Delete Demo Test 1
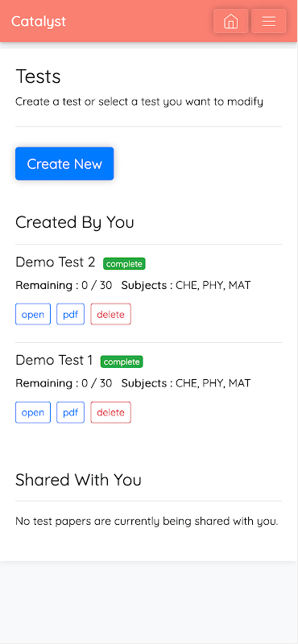 (x=110, y=412)
